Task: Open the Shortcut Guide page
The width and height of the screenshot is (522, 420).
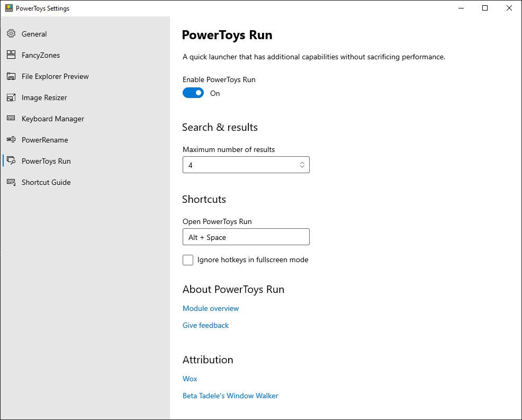Action: [85, 182]
